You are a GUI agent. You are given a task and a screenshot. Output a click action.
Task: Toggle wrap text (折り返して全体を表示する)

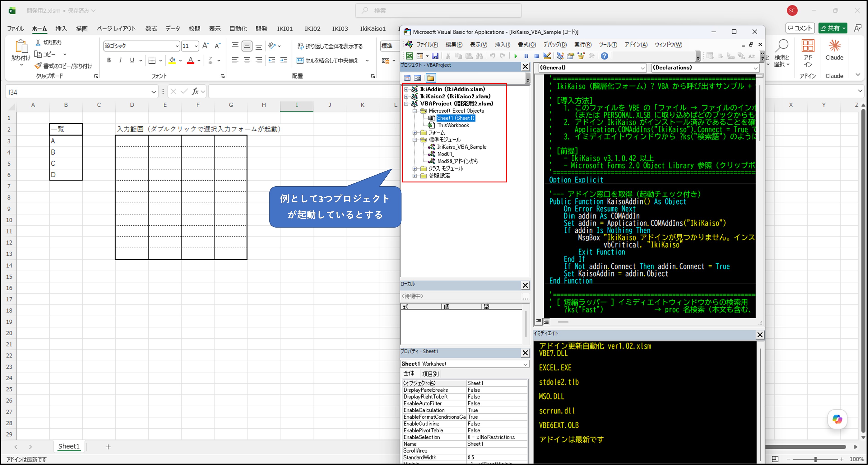tap(330, 46)
